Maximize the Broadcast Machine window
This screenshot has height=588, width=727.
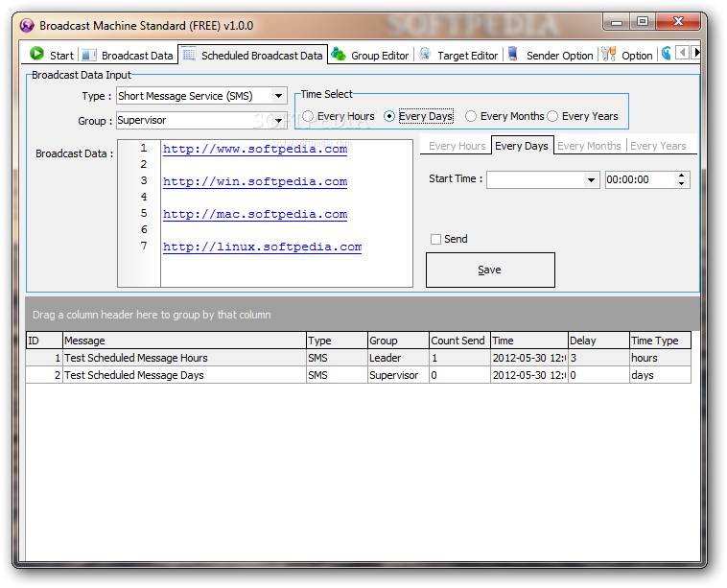coord(643,22)
